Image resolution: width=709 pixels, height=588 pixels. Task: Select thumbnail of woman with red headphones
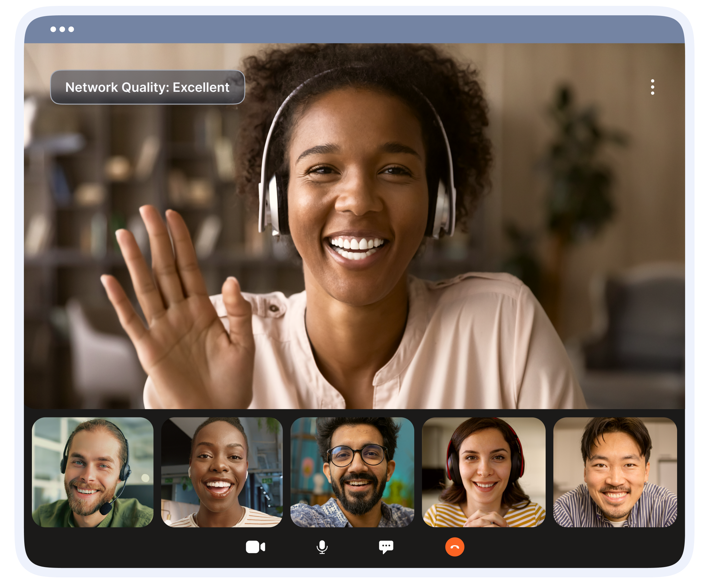pos(484,472)
